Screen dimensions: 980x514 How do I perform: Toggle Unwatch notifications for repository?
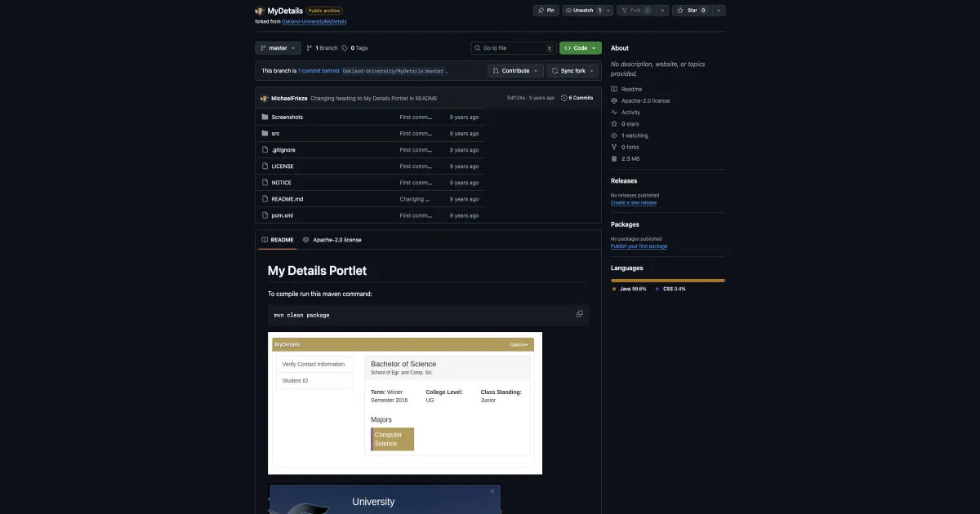(x=582, y=11)
